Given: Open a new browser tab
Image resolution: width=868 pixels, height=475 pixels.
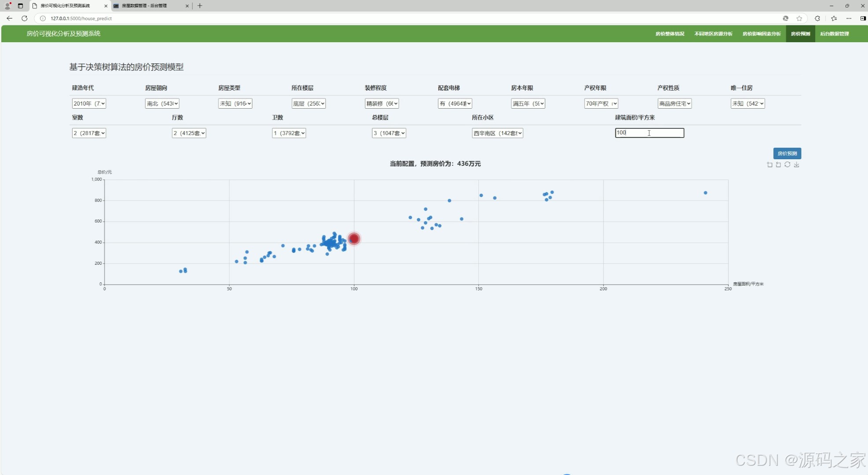Looking at the screenshot, I should pos(200,6).
